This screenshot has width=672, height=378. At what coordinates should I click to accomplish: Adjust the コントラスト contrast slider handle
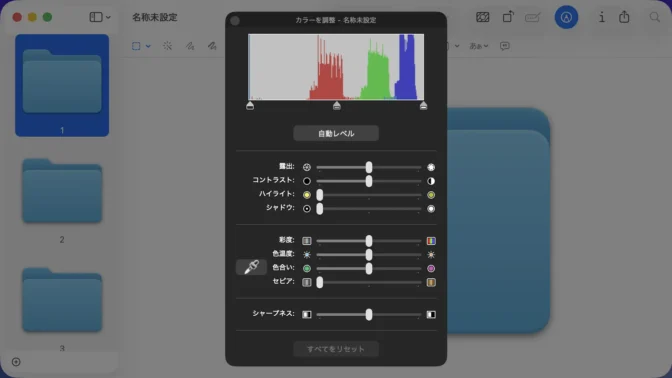pyautogui.click(x=369, y=181)
